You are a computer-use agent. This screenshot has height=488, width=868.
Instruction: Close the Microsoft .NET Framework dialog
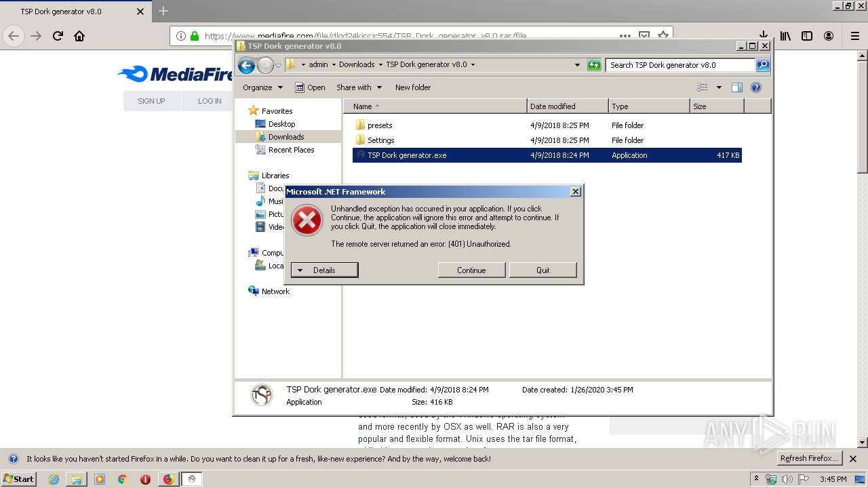coord(576,192)
